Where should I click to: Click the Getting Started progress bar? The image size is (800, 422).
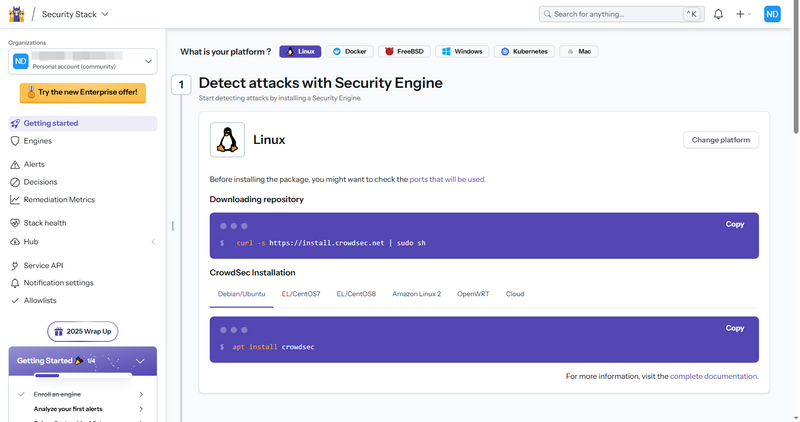[83, 376]
